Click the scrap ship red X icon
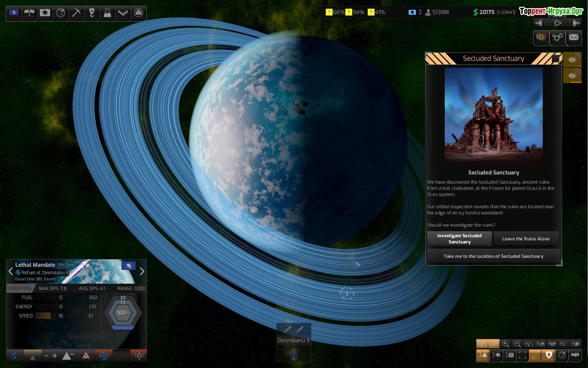588x368 pixels. coord(86,356)
